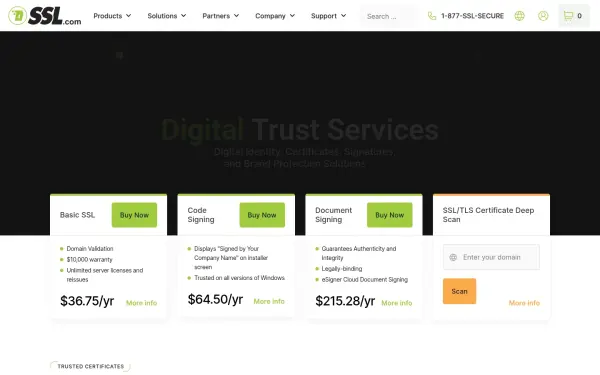Buy Now for Basic SSL

[134, 215]
